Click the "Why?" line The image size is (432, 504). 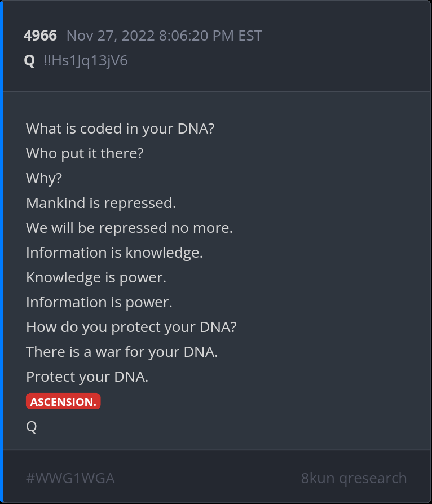pyautogui.click(x=44, y=178)
